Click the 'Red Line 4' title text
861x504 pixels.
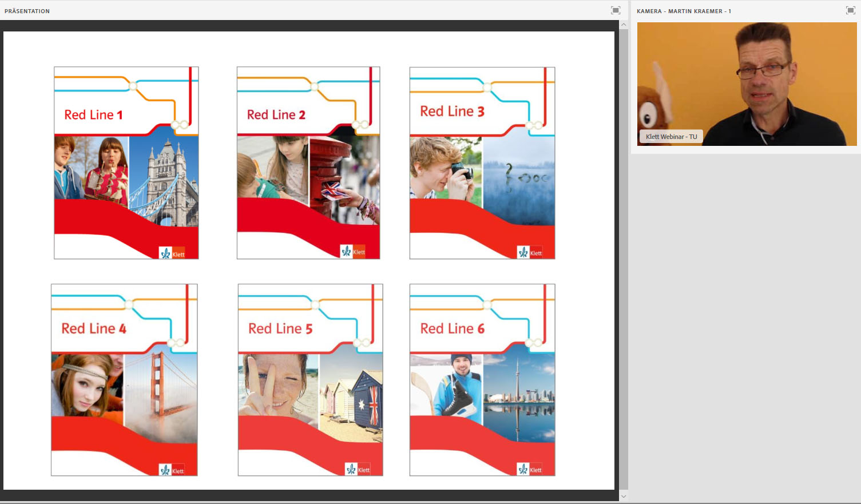[x=94, y=328]
